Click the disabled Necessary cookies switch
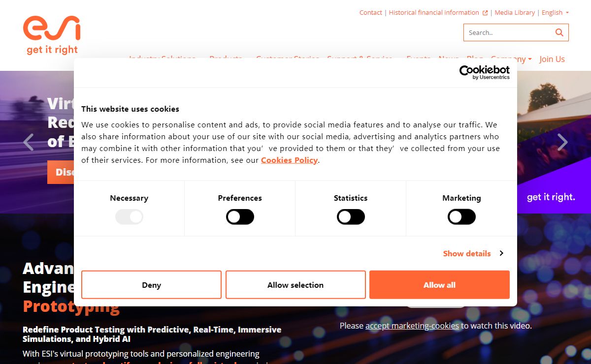The height and width of the screenshot is (364, 591). (x=129, y=217)
